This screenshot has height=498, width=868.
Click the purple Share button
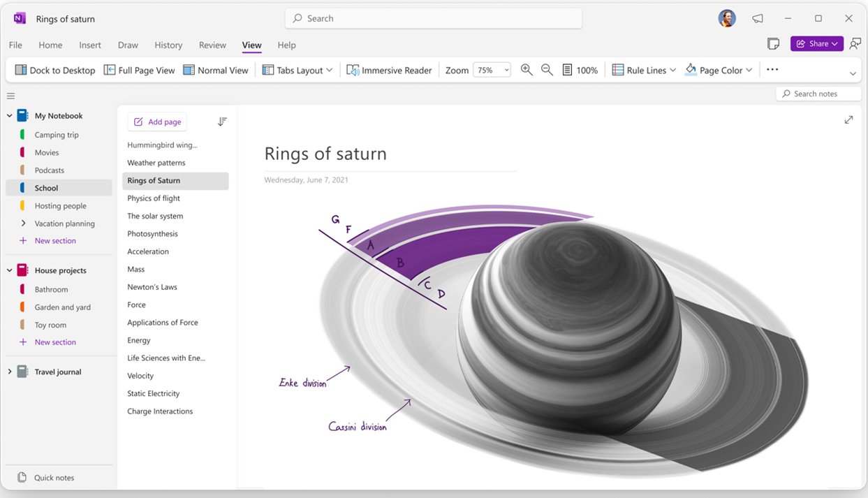coord(816,43)
